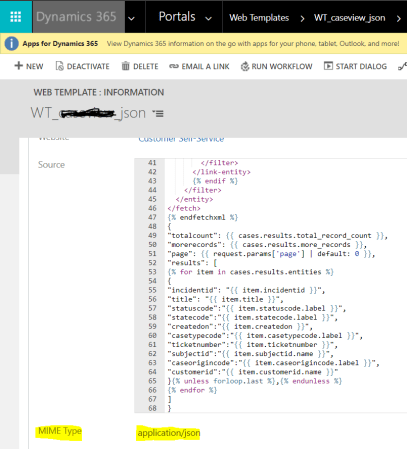Click the WEB TEMPLATE : INFORMATION header

tap(99, 92)
